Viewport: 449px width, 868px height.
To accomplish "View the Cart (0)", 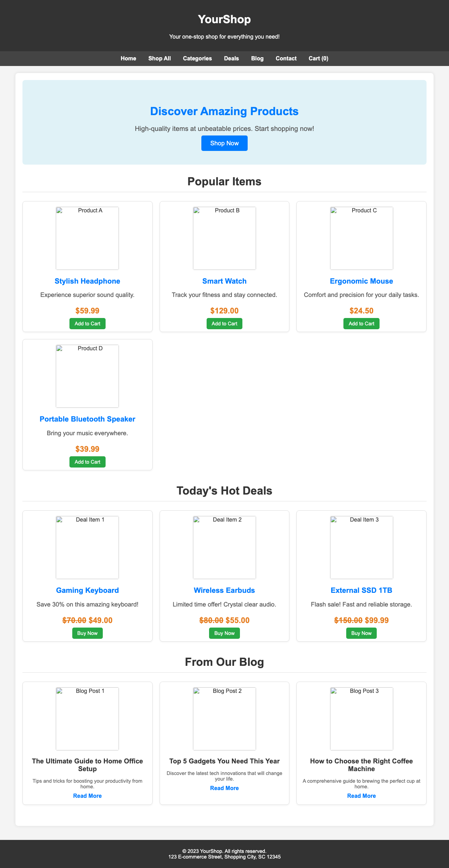I will 318,59.
